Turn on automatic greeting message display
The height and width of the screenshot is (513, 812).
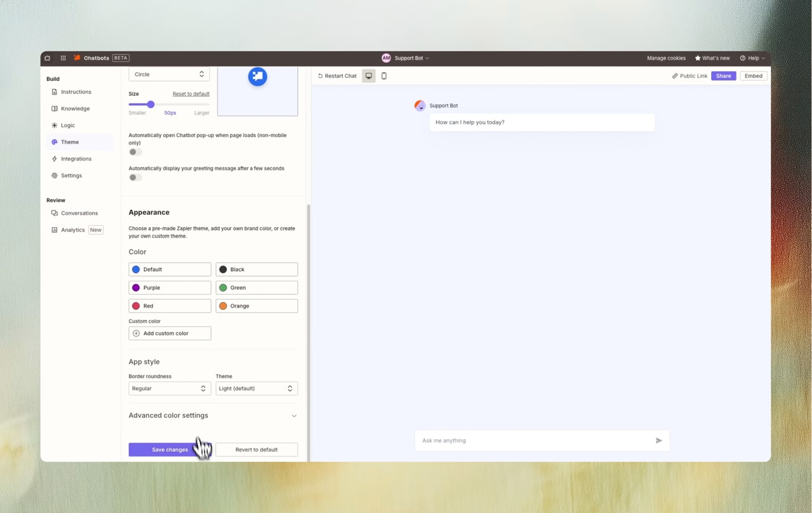pos(135,177)
